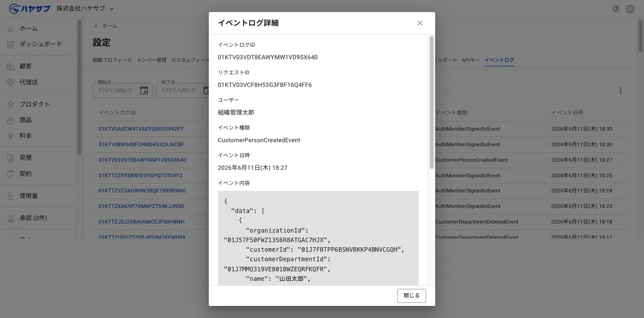Open 契約 in the sidebar

point(38,173)
